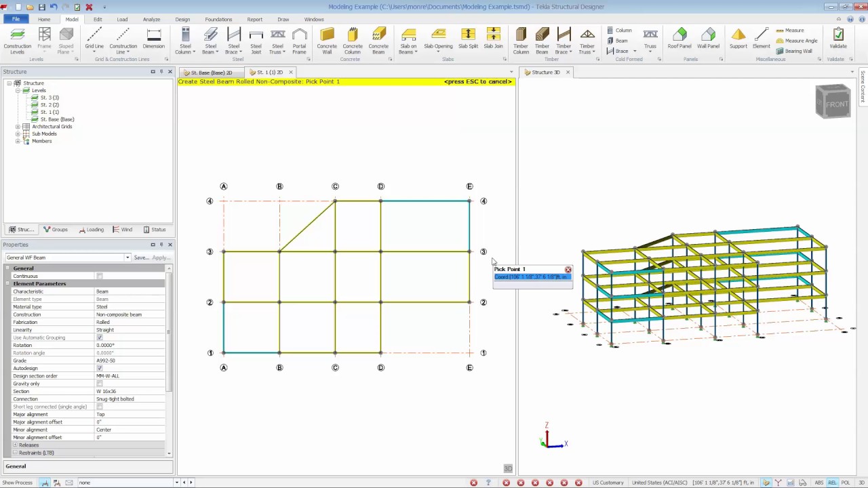Select the Concrete Beam tool
The image size is (868, 488).
[x=378, y=41]
